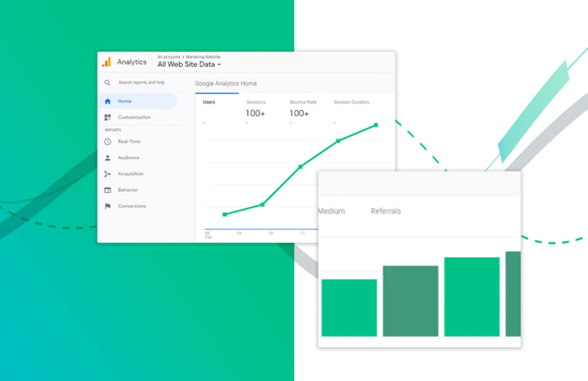The image size is (588, 381).
Task: Select the Bounce Rate metric tab
Action: pos(303,102)
